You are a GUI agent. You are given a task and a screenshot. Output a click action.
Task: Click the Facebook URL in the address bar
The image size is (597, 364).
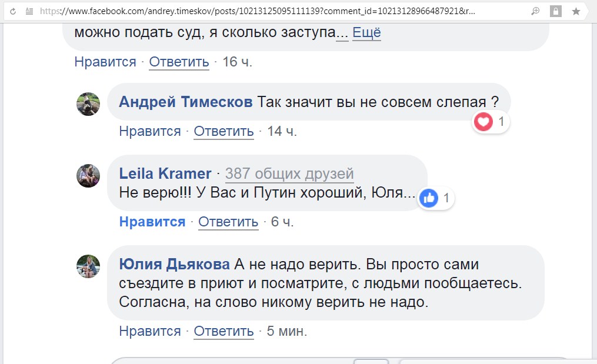[259, 11]
